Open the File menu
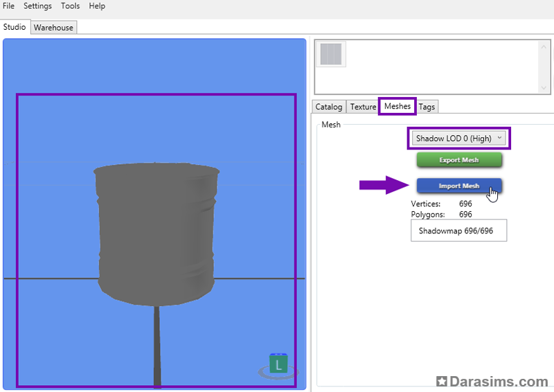The height and width of the screenshot is (392, 554). tap(8, 6)
